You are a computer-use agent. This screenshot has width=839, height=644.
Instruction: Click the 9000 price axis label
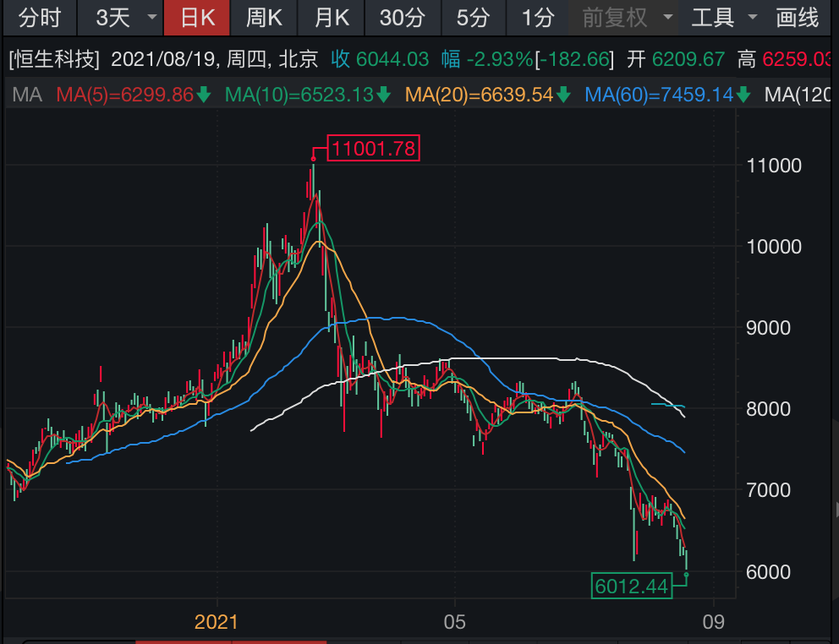coord(768,327)
